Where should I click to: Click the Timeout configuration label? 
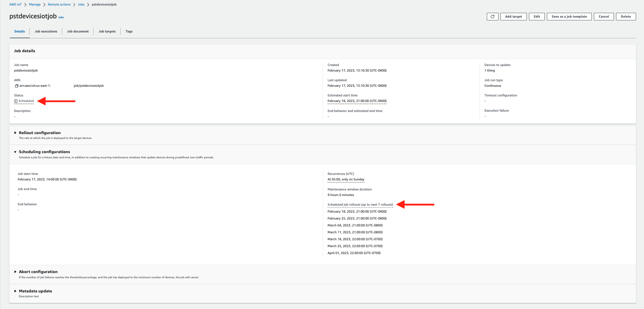[x=501, y=95]
